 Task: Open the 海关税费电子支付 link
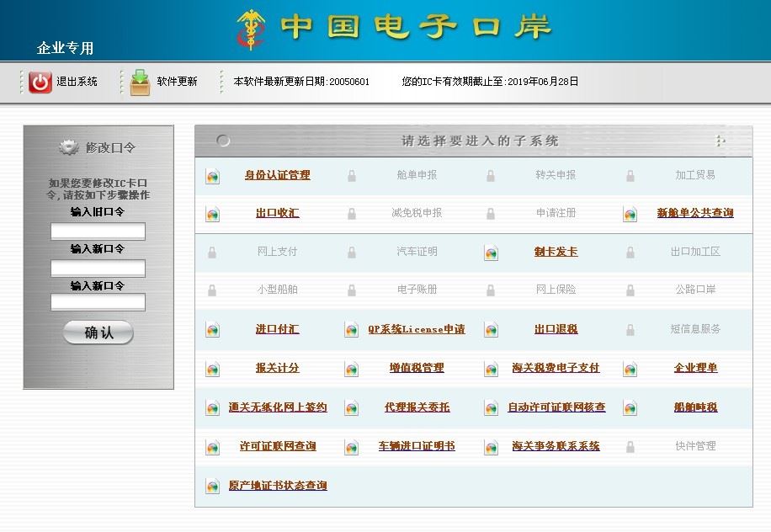click(x=556, y=368)
